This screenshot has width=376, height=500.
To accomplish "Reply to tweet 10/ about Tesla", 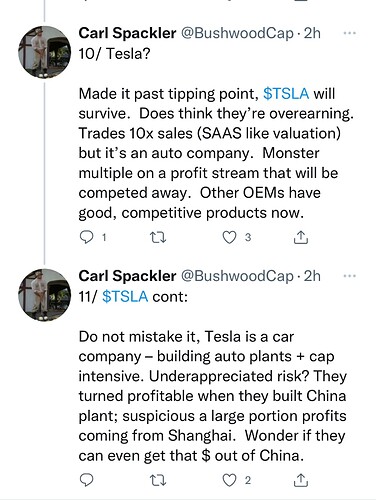I will click(87, 237).
